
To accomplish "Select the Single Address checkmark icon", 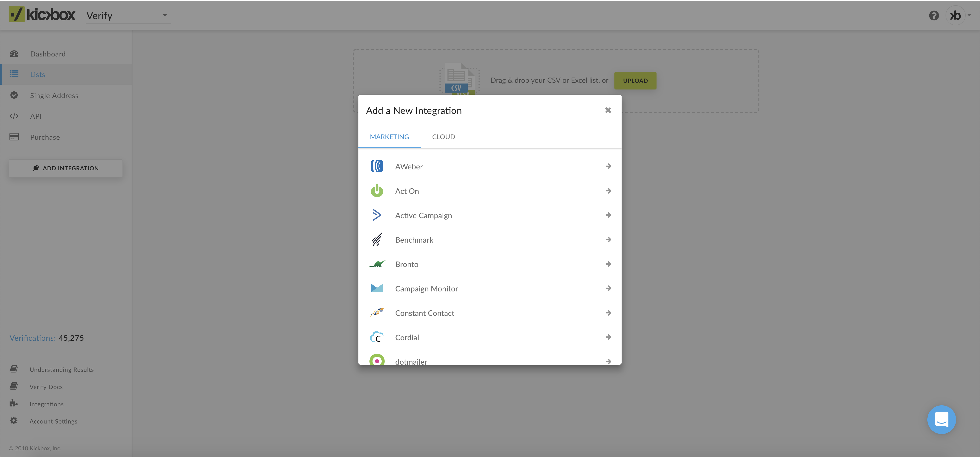I will click(x=14, y=95).
